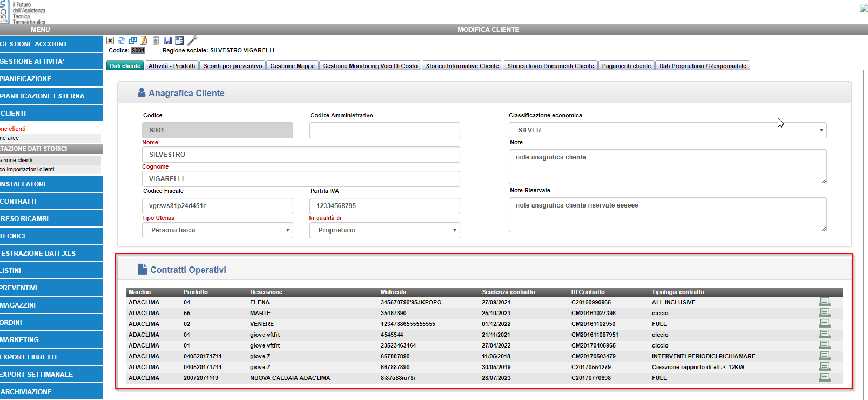Open the ARCHIVIAZIONE menu item

[51, 392]
